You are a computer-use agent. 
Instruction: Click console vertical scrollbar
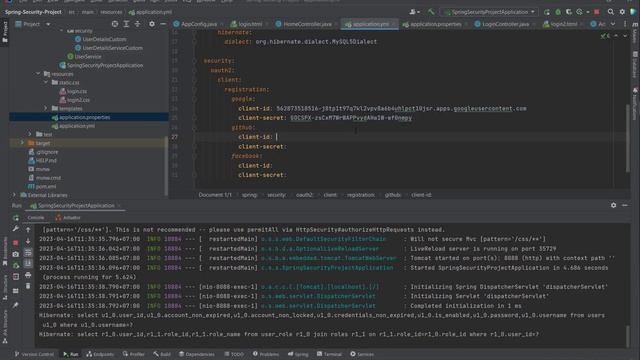(628, 336)
